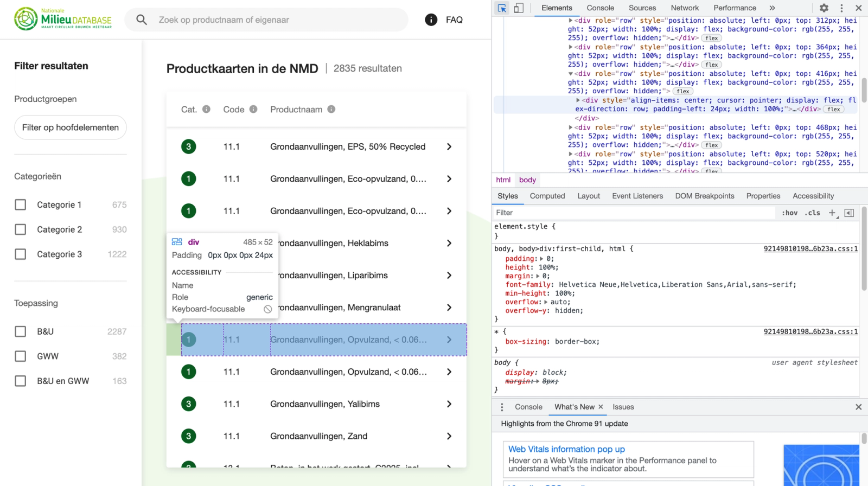The height and width of the screenshot is (486, 868).
Task: Check the Categorie 1 checkbox
Action: pos(21,204)
